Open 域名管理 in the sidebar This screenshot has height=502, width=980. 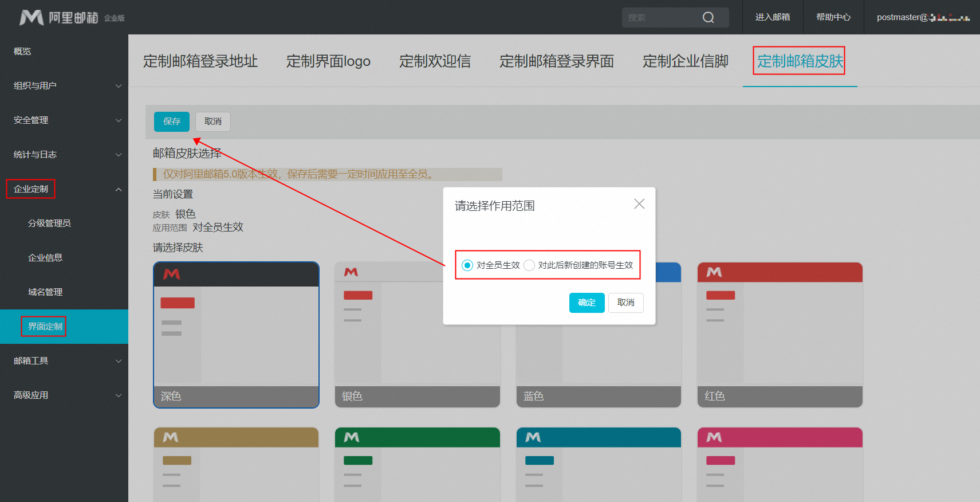(45, 292)
